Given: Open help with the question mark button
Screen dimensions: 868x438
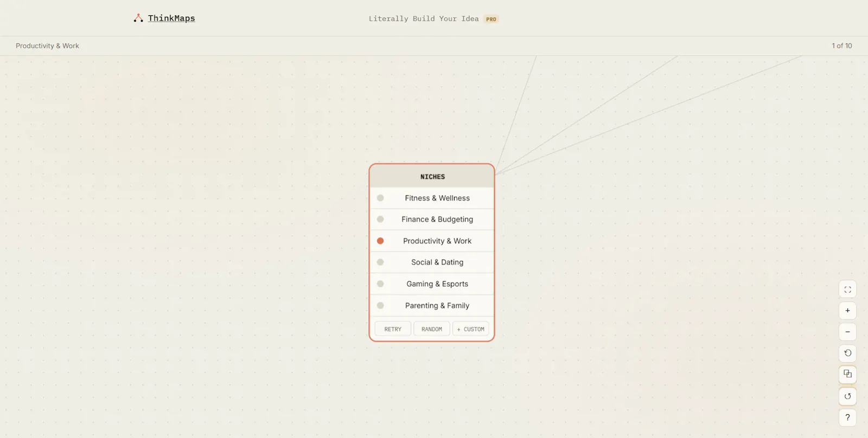Looking at the screenshot, I should coord(847,417).
